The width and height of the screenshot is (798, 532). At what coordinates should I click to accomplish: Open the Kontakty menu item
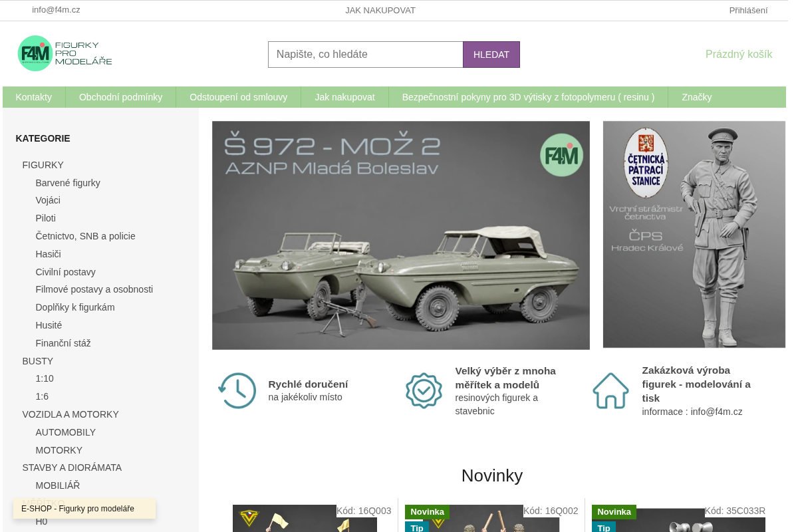coord(34,97)
